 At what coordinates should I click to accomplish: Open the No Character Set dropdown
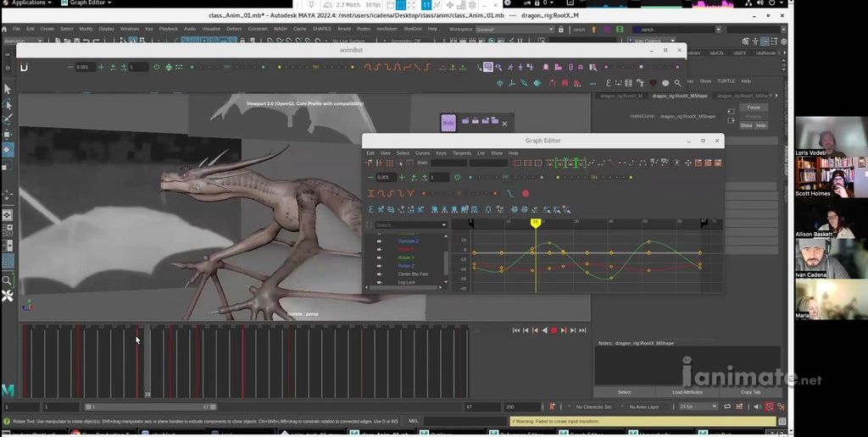pyautogui.click(x=593, y=407)
